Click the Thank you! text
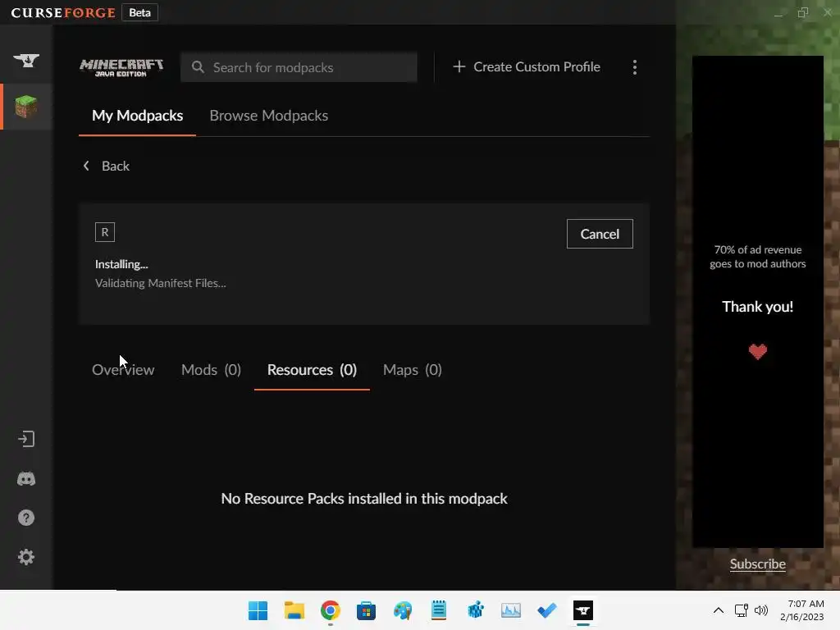This screenshot has height=630, width=840. pyautogui.click(x=757, y=307)
